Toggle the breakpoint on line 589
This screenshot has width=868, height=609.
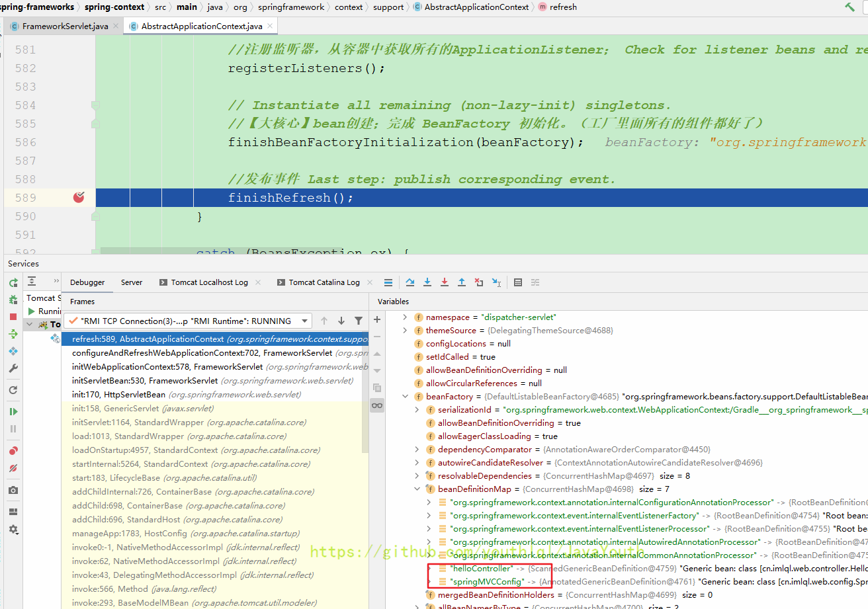[79, 197]
